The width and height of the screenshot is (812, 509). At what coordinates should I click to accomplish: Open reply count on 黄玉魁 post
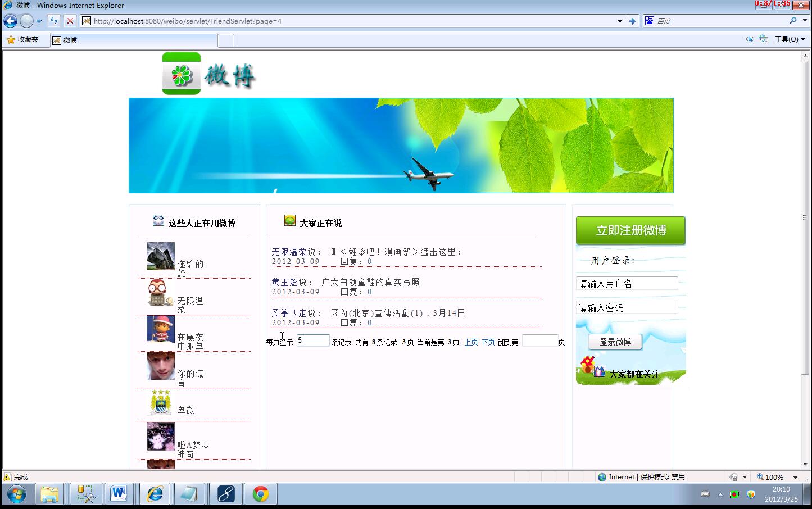tap(370, 292)
